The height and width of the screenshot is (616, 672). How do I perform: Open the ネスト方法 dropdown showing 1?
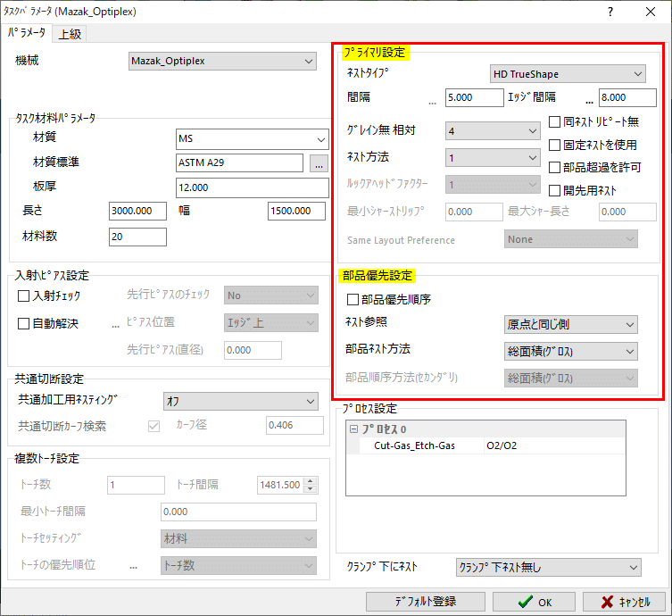tap(493, 158)
